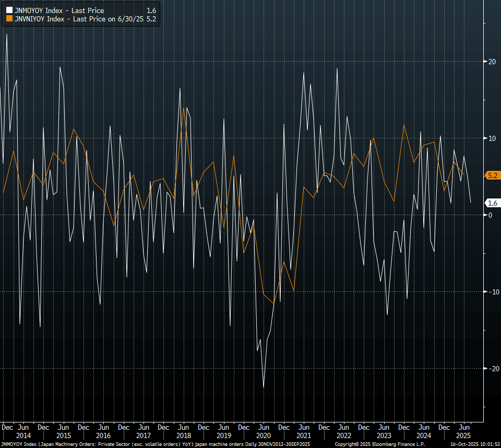The image size is (501, 448).
Task: Select the 2025 year label on the time axis
Action: (x=463, y=435)
